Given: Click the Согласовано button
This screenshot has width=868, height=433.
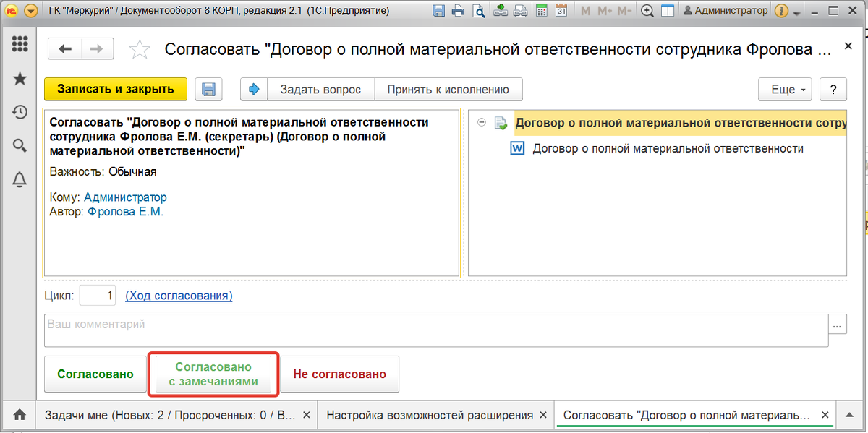Looking at the screenshot, I should 96,374.
